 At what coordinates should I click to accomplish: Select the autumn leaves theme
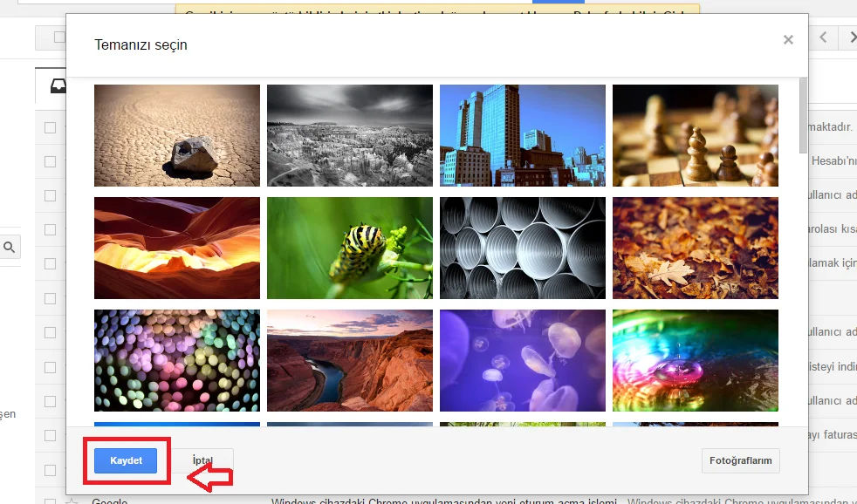696,248
